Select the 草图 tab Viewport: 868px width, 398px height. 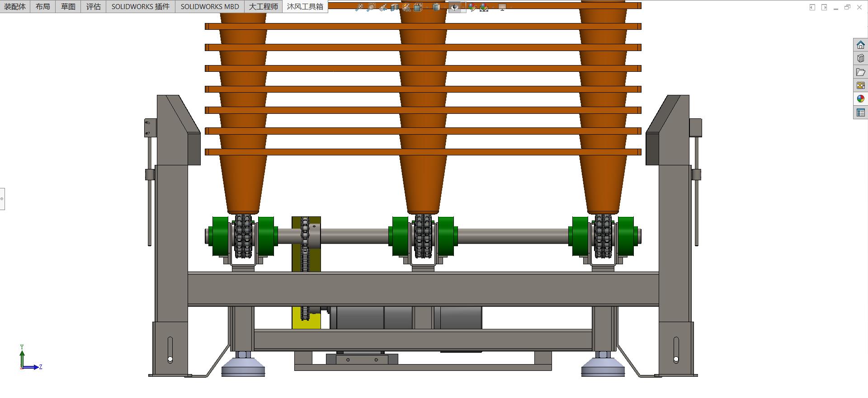tap(68, 6)
